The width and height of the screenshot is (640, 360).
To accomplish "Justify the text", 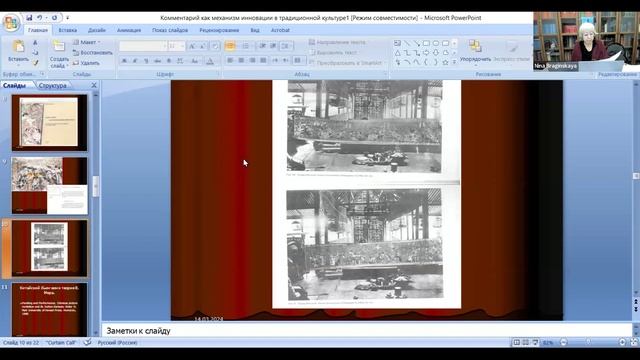I will 263,60.
